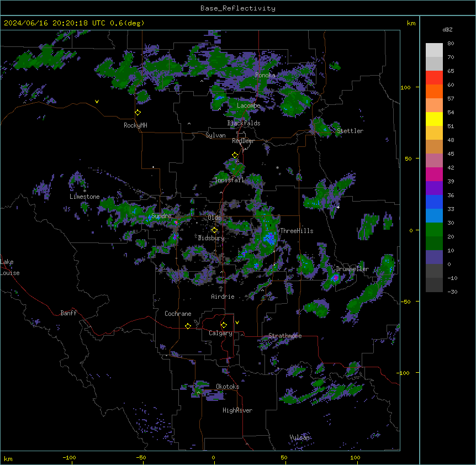Image resolution: width=476 pixels, height=465 pixels.
Task: Select the light blue 30-33 dBZ legend swatch
Action: [434, 216]
